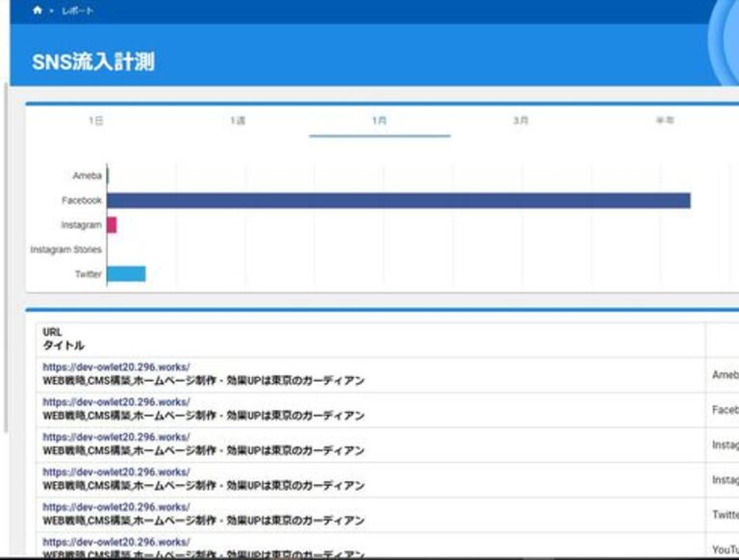Screen dimensions: 739x560
Task: Click the circular logo in the top-right corner
Action: click(725, 38)
